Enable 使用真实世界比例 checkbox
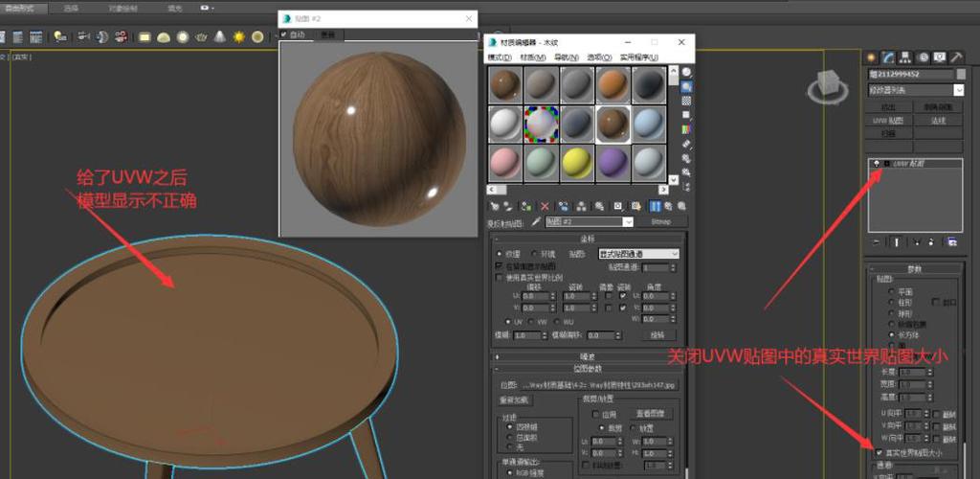Image resolution: width=980 pixels, height=479 pixels. pos(499,277)
